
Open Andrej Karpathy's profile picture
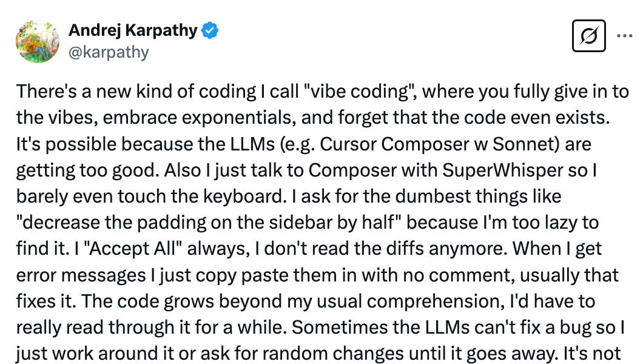tap(38, 41)
